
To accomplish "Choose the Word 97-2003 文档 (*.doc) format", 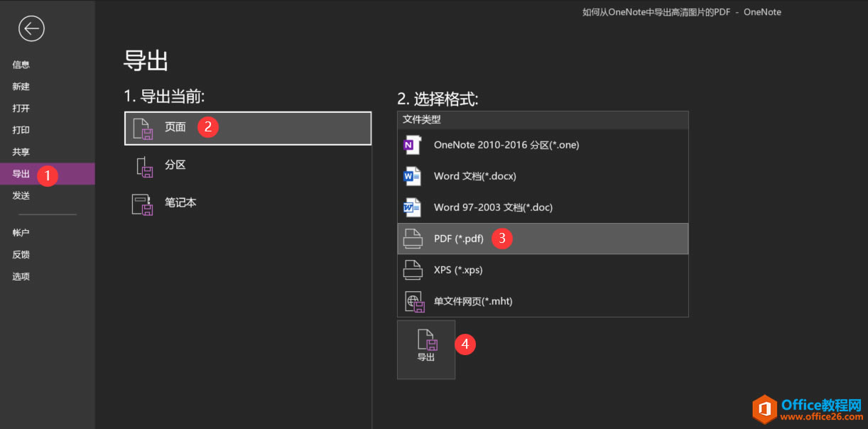I will click(413, 207).
